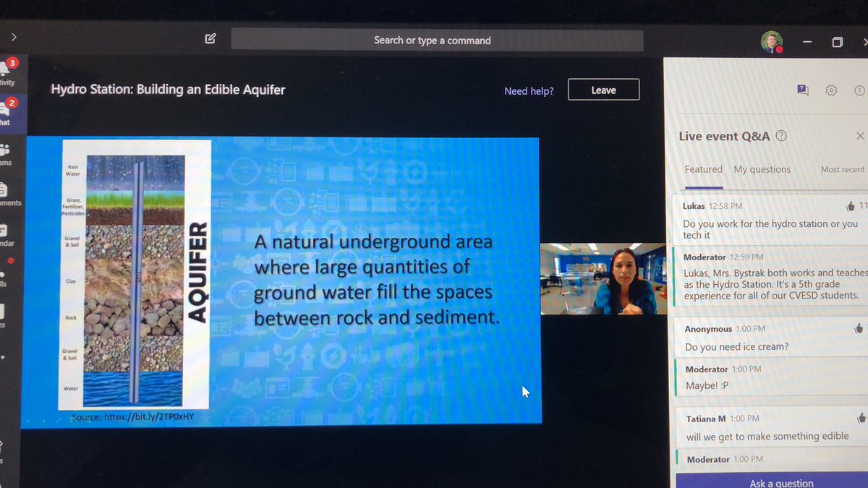Open the profile avatar menu
This screenshot has height=488, width=868.
(x=772, y=42)
